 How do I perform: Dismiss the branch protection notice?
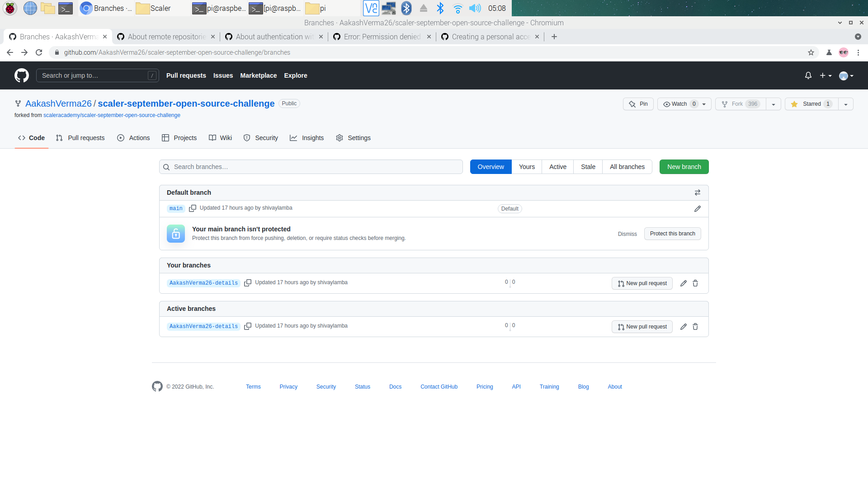click(x=627, y=234)
